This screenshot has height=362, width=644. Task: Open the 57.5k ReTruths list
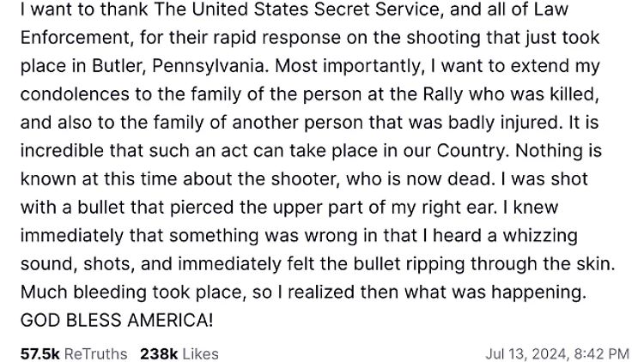click(74, 353)
